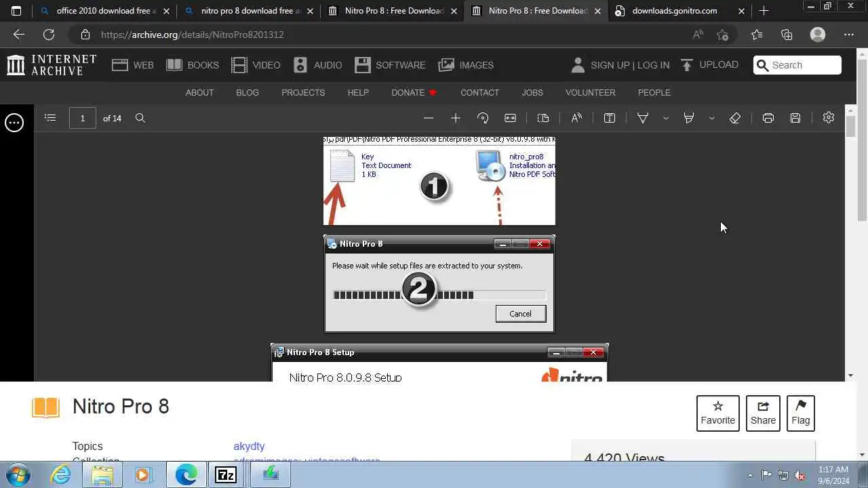Screen dimensions: 868x488
Task: Open the akydty topic link
Action: point(249,446)
